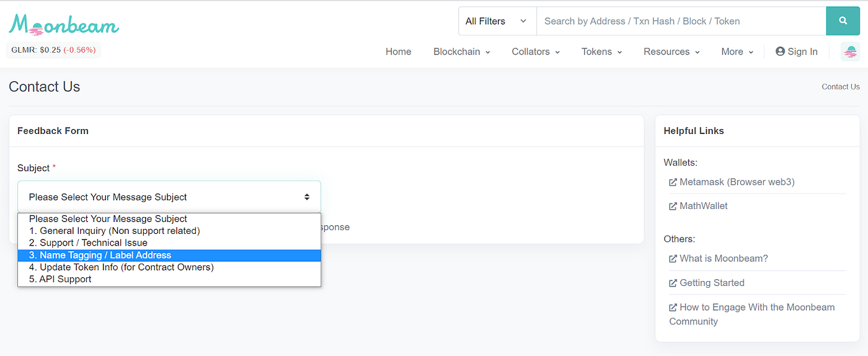Click the 'Wallets:' label
This screenshot has width=868, height=356.
click(x=680, y=162)
